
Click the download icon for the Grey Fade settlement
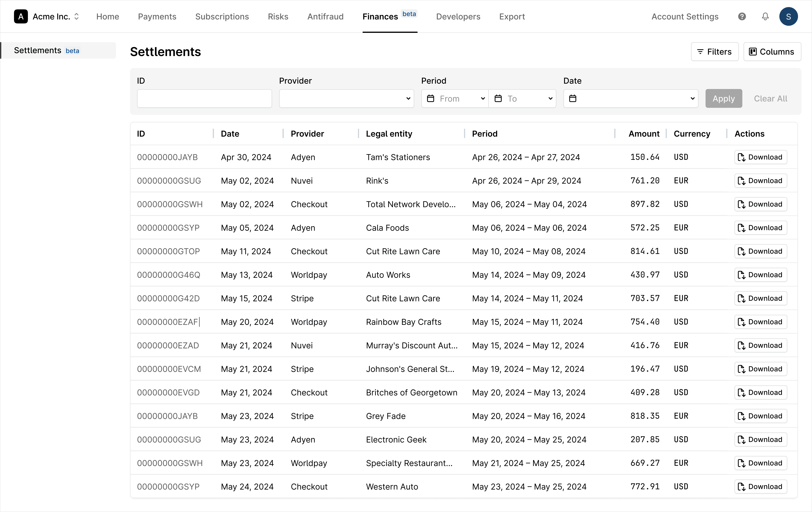coord(742,416)
